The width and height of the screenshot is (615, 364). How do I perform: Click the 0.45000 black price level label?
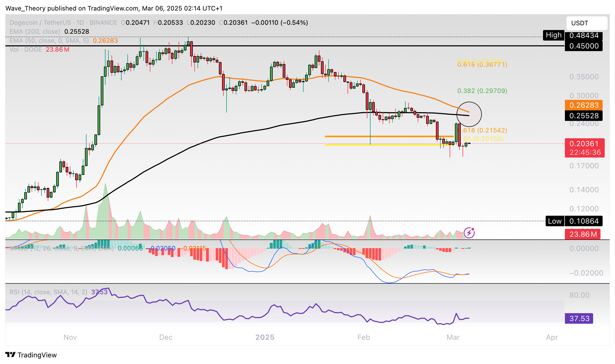click(x=584, y=46)
